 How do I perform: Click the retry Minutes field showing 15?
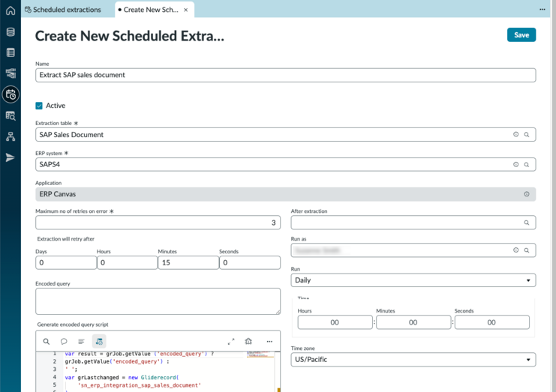[x=188, y=263]
